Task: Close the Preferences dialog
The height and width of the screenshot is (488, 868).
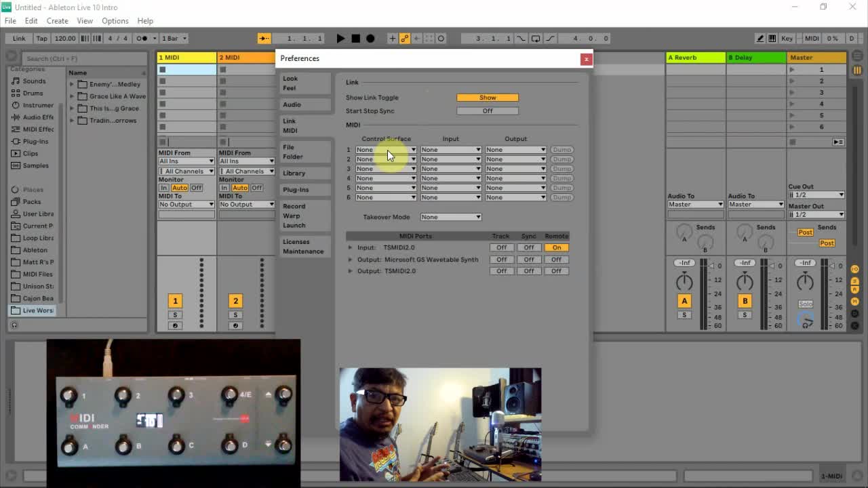Action: pyautogui.click(x=587, y=59)
